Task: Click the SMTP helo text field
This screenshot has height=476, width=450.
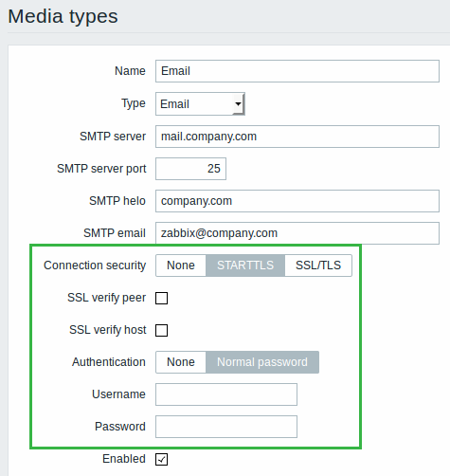Action: pyautogui.click(x=297, y=201)
